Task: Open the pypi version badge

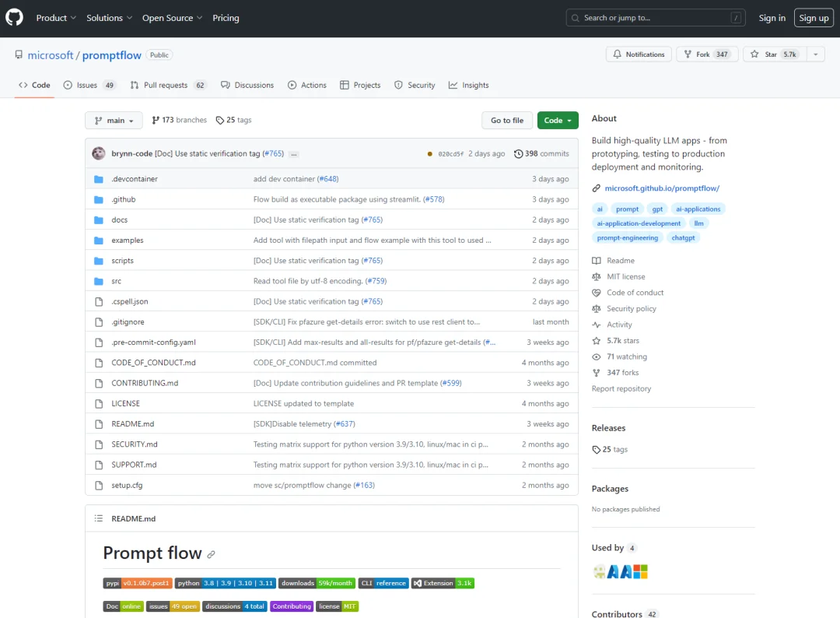Action: [x=138, y=583]
